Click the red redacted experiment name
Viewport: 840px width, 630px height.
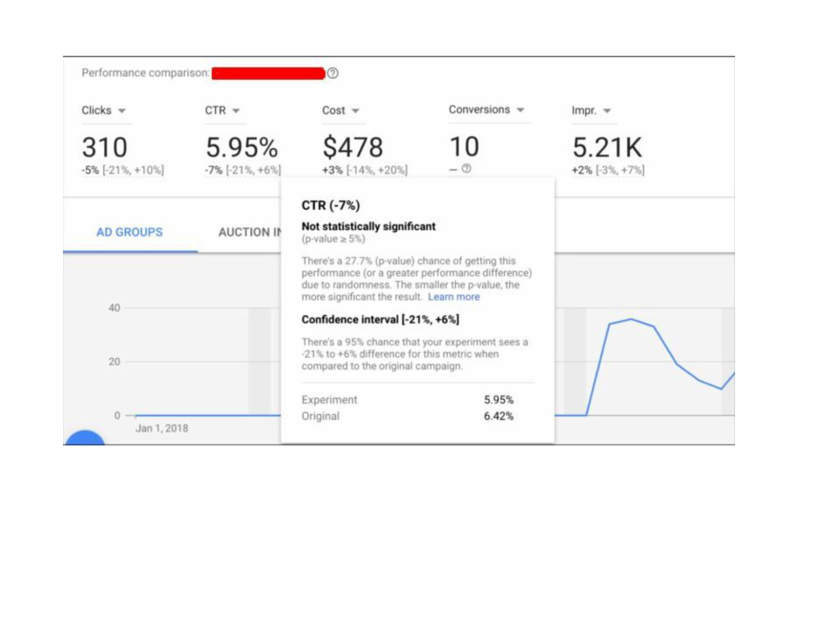(269, 73)
